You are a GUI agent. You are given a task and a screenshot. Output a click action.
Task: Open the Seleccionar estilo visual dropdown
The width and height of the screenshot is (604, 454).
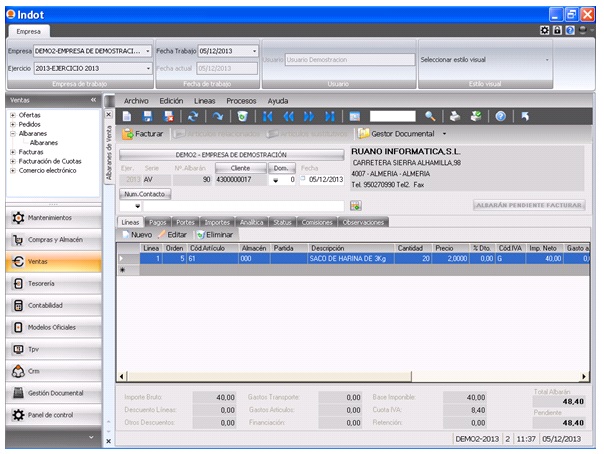[547, 59]
